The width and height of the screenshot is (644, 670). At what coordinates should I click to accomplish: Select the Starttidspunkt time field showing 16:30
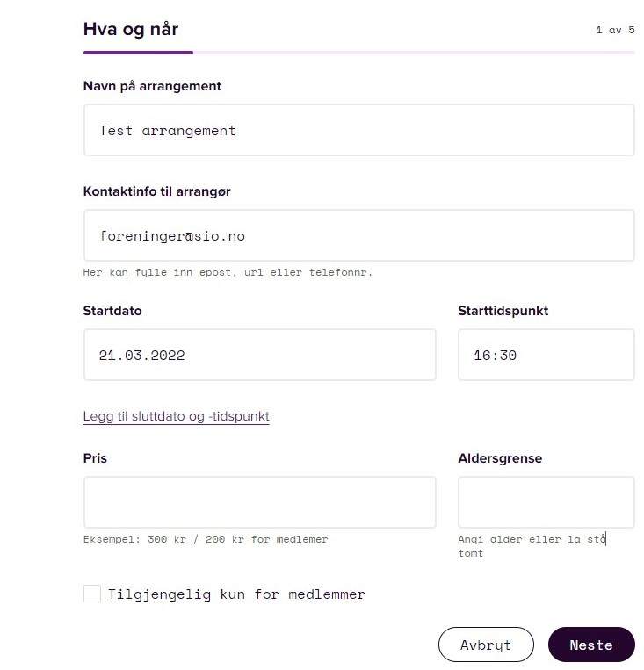(546, 355)
